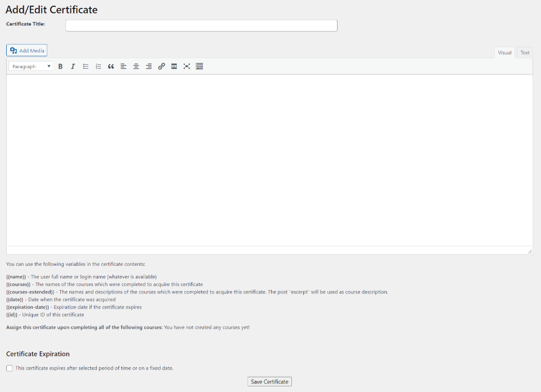The height and width of the screenshot is (392, 541).
Task: Insert a bulleted list
Action: [86, 66]
